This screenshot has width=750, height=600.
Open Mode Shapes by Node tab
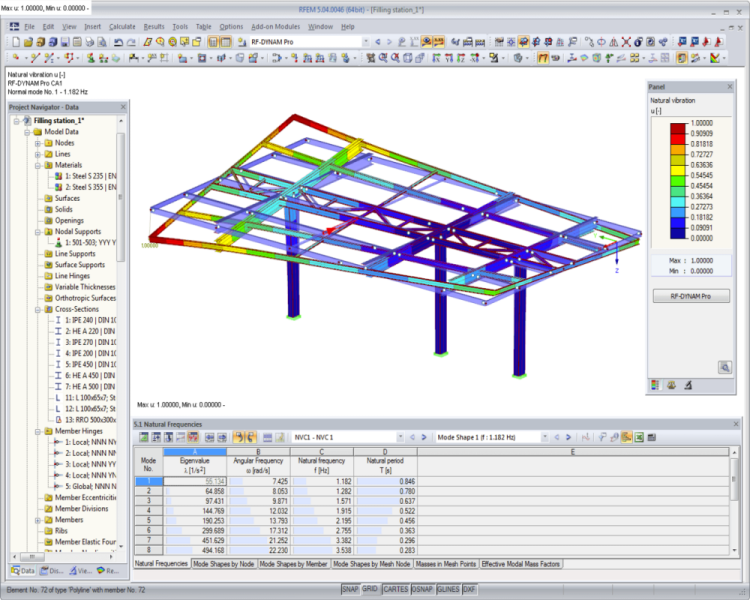224,564
